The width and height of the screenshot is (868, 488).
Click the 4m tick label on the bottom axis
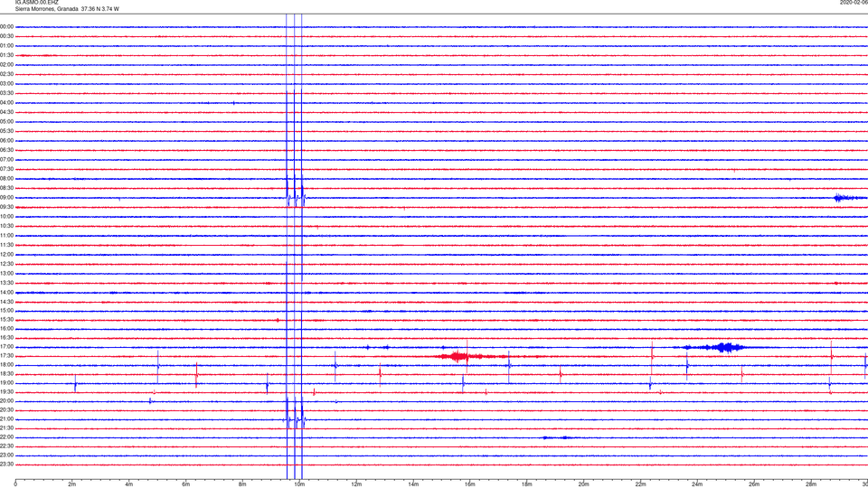(x=129, y=484)
